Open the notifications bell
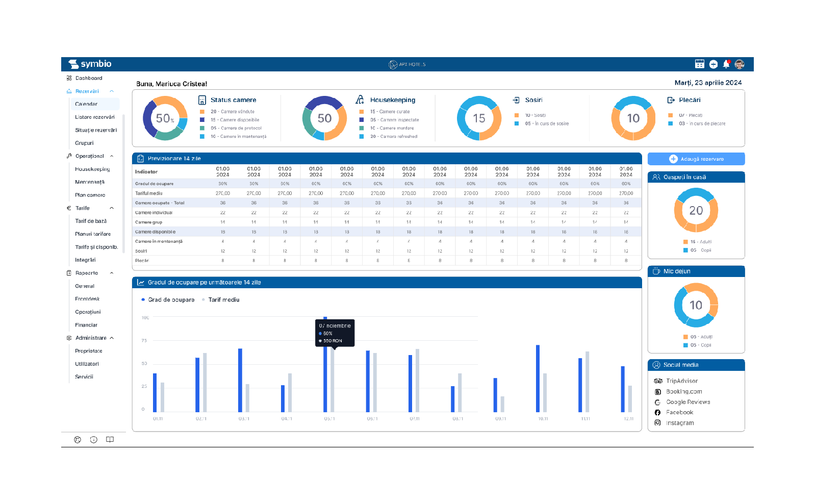The height and width of the screenshot is (504, 815). point(726,64)
